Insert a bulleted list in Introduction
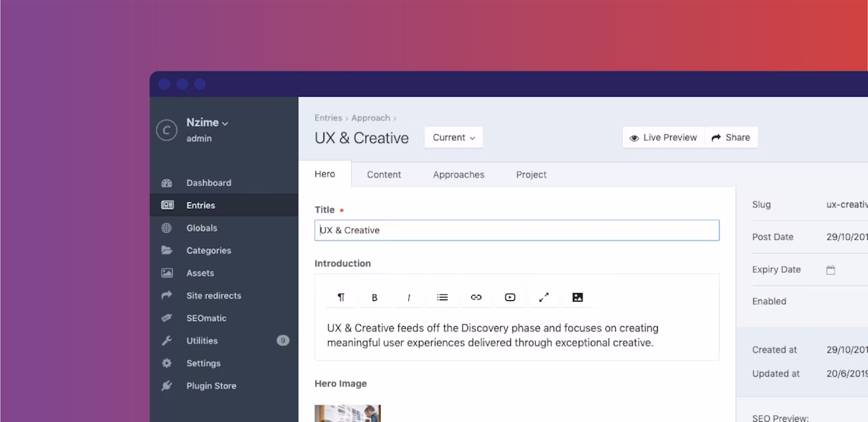868x422 pixels. pos(442,297)
